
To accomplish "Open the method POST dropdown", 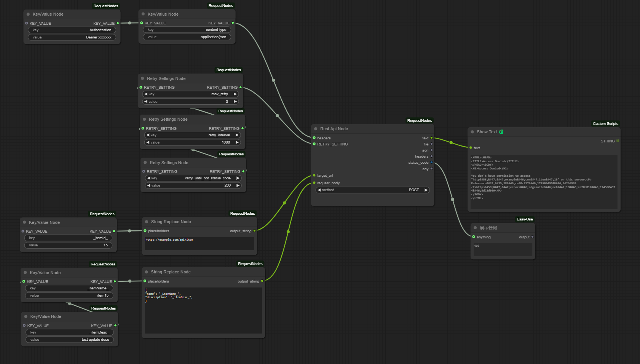I will coord(372,190).
